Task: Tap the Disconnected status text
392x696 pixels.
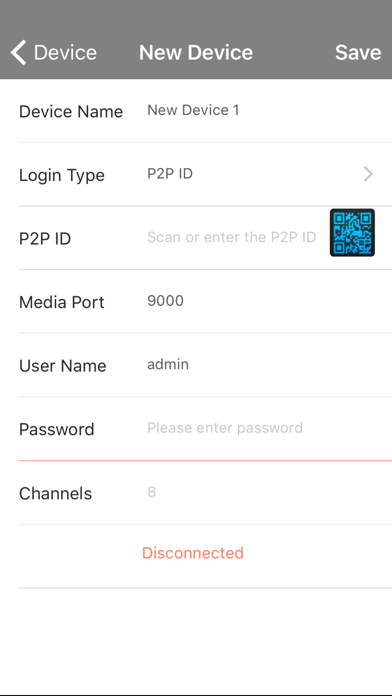Action: (193, 553)
